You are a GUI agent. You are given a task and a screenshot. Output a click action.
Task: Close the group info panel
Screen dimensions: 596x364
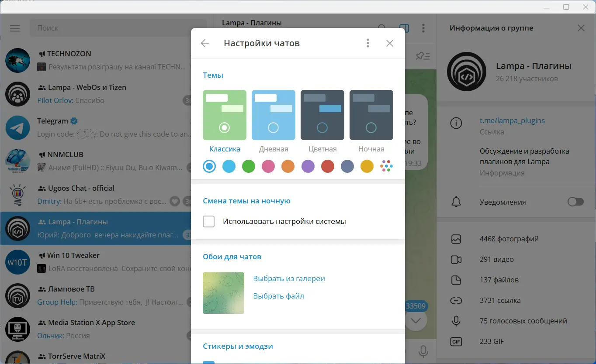point(581,28)
